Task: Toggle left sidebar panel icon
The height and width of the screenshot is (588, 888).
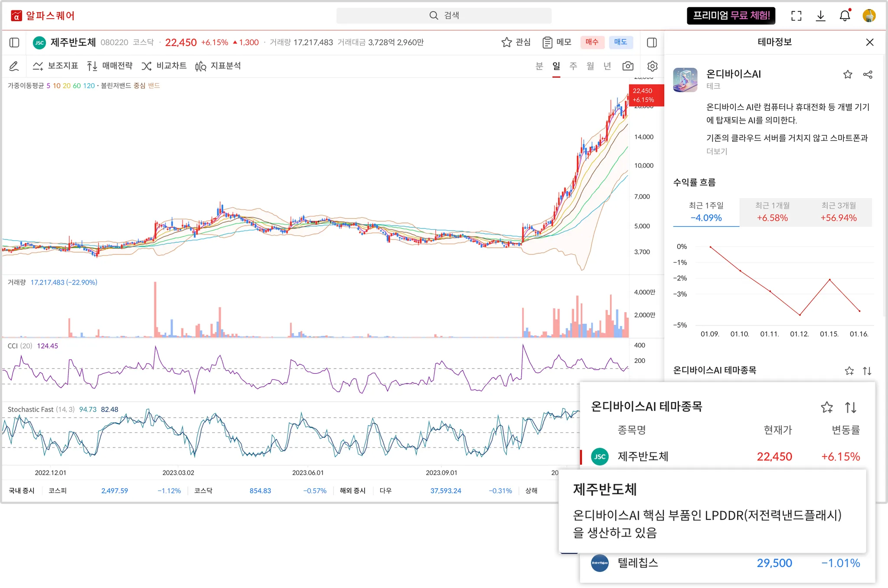Action: tap(14, 42)
